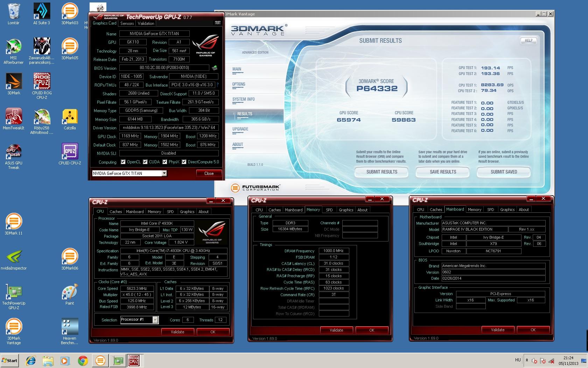Image resolution: width=588 pixels, height=368 pixels.
Task: Open Google Chrome from the taskbar
Action: point(83,360)
